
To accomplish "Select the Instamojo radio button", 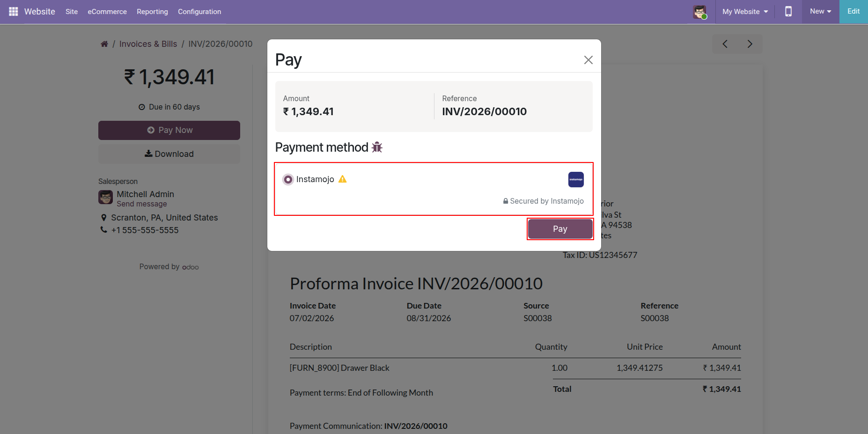I will click(288, 179).
